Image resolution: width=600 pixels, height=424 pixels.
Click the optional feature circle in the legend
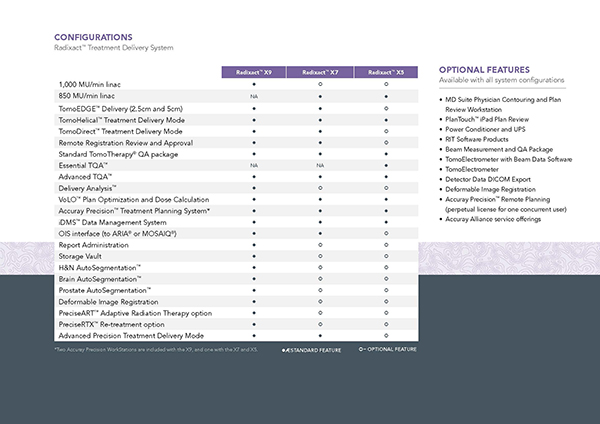coord(363,349)
